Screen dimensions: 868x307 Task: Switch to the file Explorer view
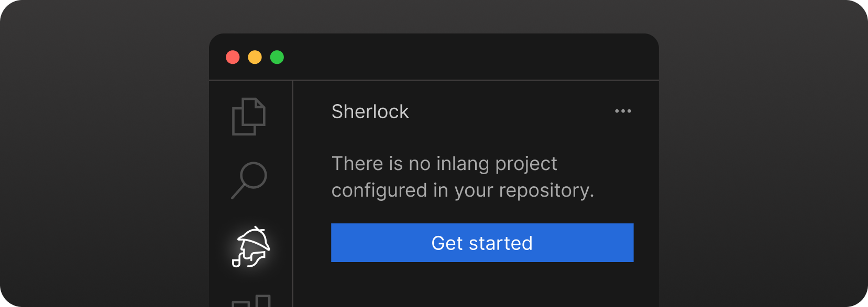tap(249, 116)
